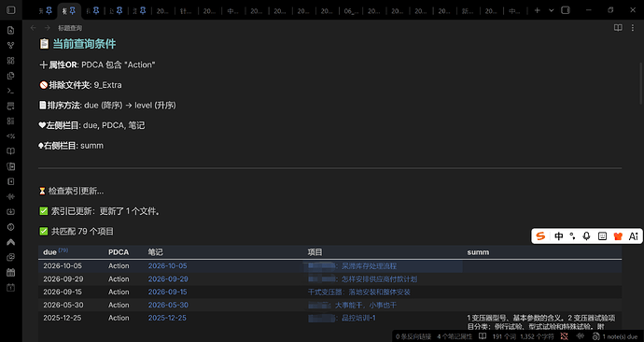Click the IME microphone voice input icon
This screenshot has width=644, height=342.
click(x=586, y=236)
